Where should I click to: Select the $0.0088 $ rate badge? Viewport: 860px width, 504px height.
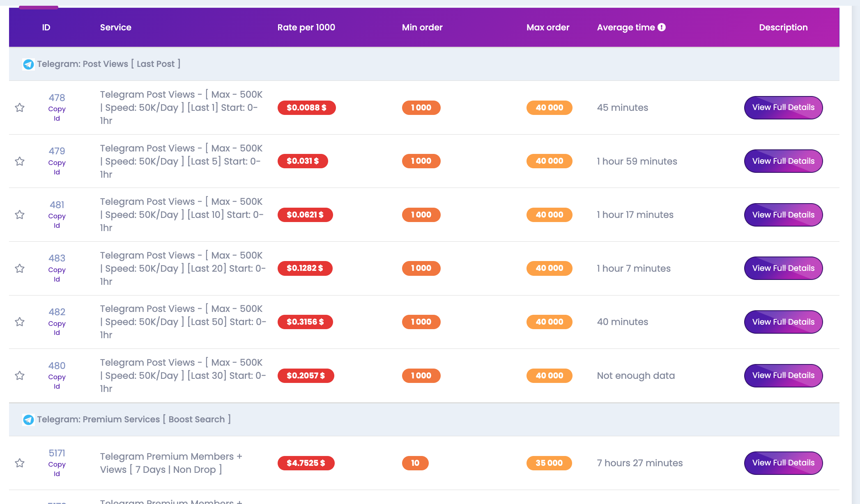[x=306, y=108]
